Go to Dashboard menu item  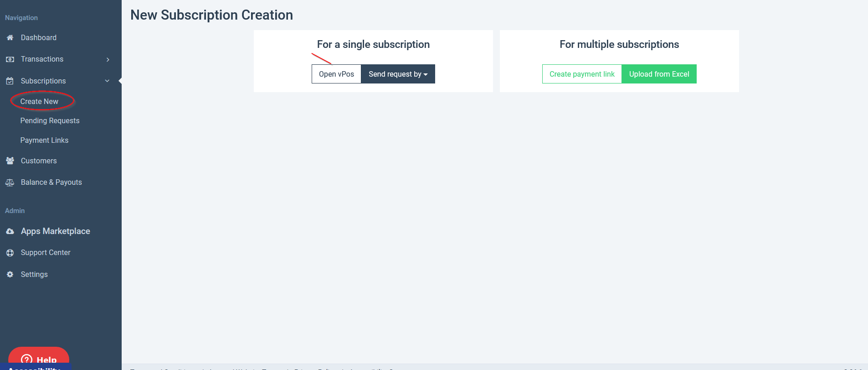[39, 38]
